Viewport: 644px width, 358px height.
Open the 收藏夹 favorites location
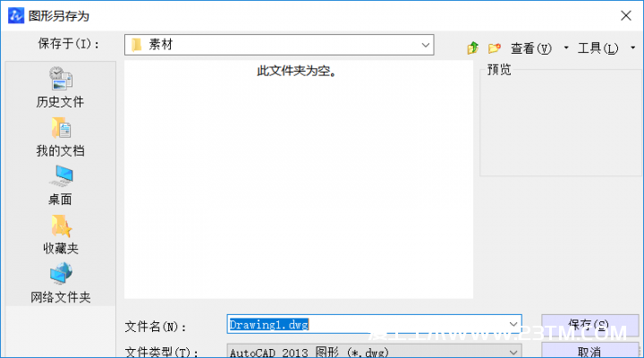point(60,234)
